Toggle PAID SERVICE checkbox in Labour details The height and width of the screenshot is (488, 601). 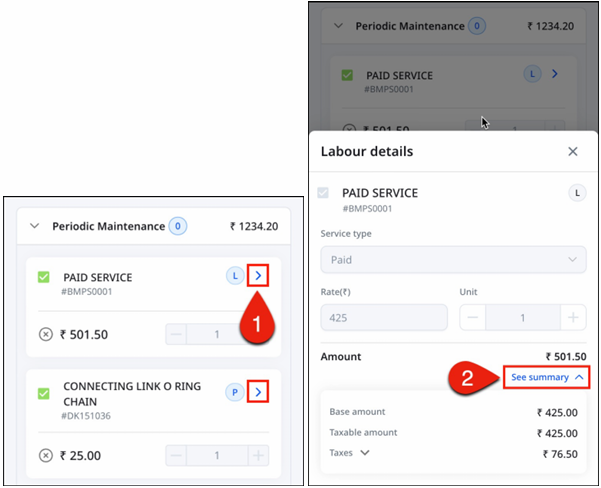point(323,193)
